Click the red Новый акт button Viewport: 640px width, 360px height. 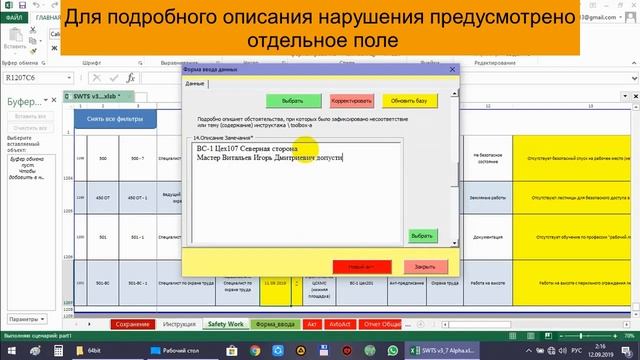coord(362,267)
